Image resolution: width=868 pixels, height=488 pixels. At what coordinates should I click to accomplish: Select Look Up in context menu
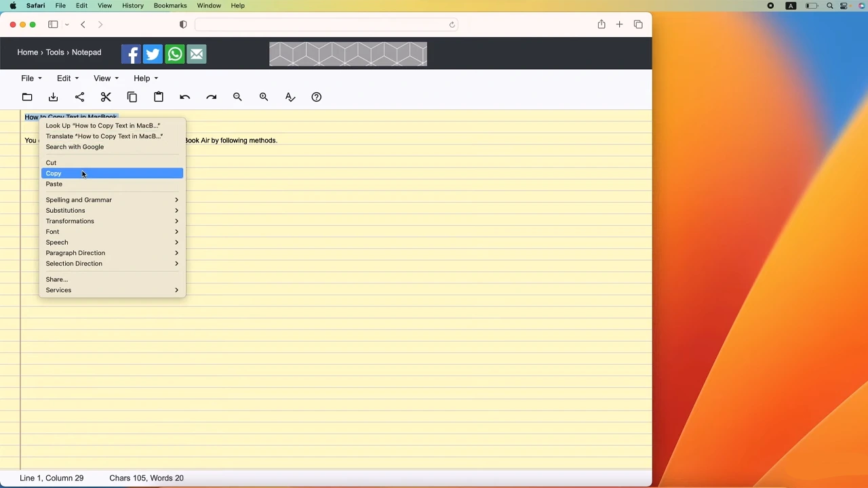click(112, 125)
